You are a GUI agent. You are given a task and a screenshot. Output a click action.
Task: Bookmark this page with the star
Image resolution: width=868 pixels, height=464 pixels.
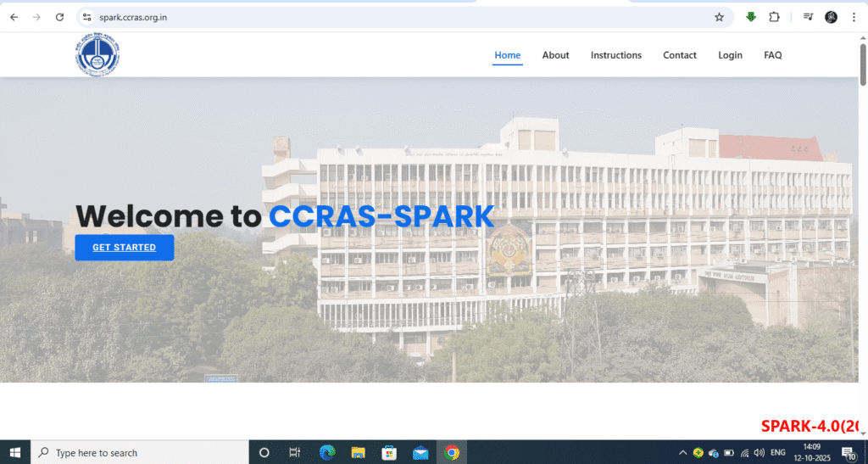pos(719,17)
